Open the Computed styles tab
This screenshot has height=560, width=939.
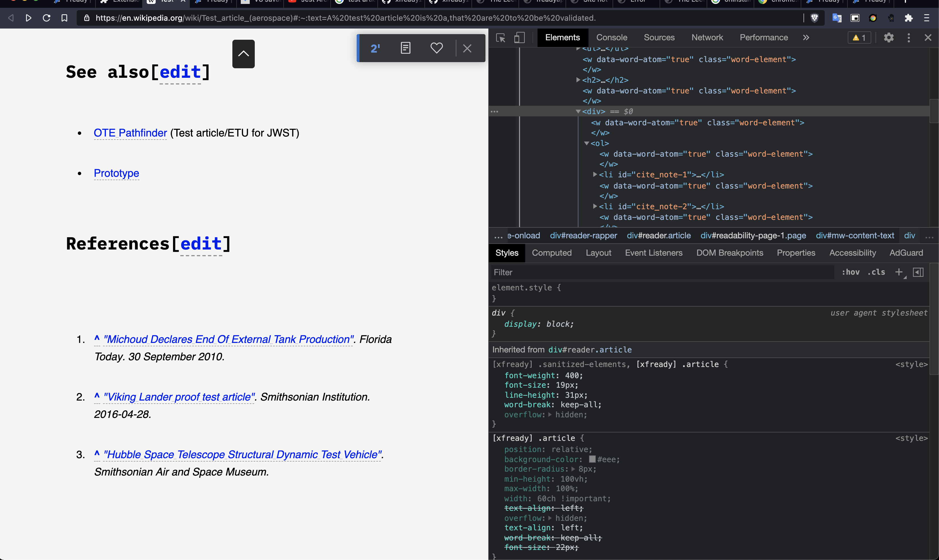[552, 253]
